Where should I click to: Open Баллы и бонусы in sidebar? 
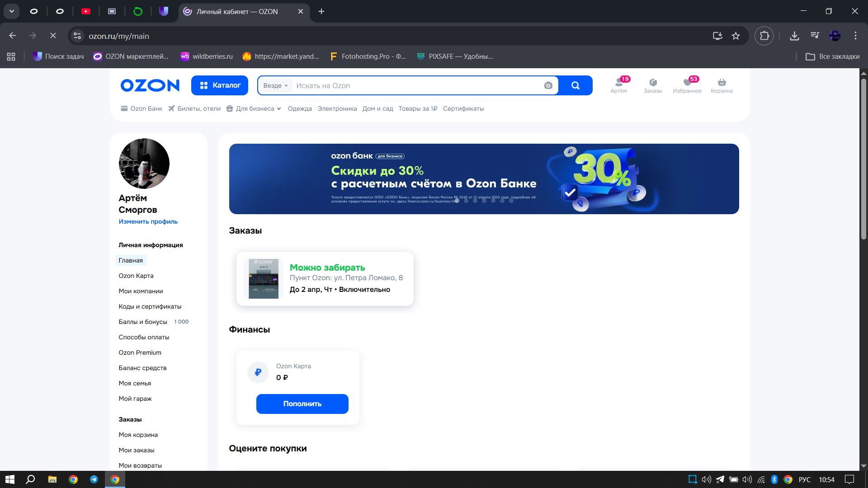(143, 322)
